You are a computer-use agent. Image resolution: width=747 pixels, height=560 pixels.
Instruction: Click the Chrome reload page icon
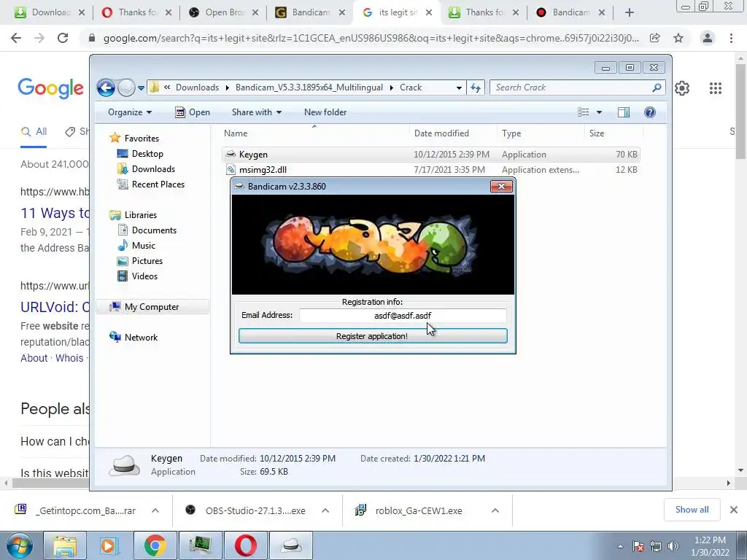coord(63,38)
